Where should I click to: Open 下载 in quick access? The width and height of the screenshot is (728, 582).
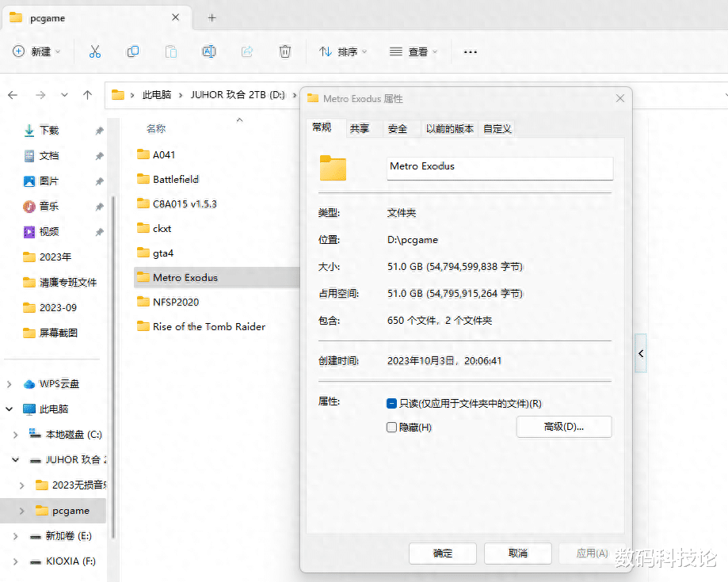point(49,131)
